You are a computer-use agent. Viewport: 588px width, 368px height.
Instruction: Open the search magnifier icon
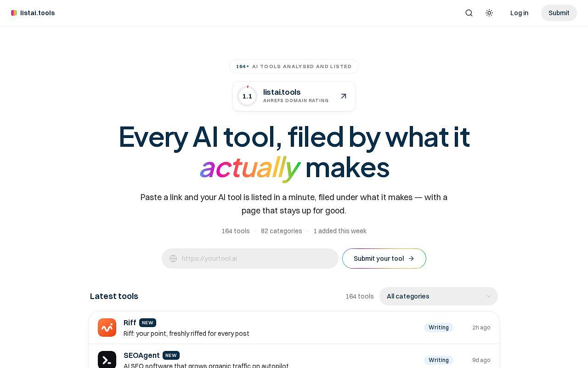[469, 13]
